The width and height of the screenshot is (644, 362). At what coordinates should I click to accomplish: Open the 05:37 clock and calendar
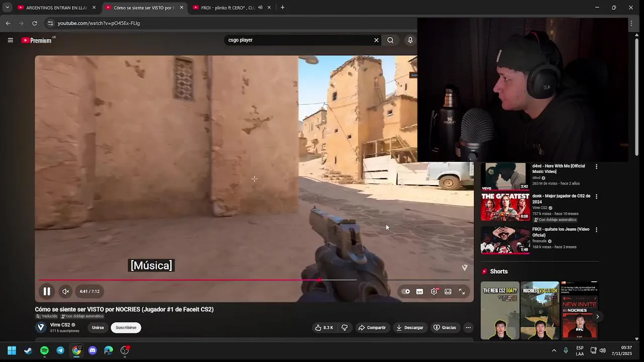[622, 350]
